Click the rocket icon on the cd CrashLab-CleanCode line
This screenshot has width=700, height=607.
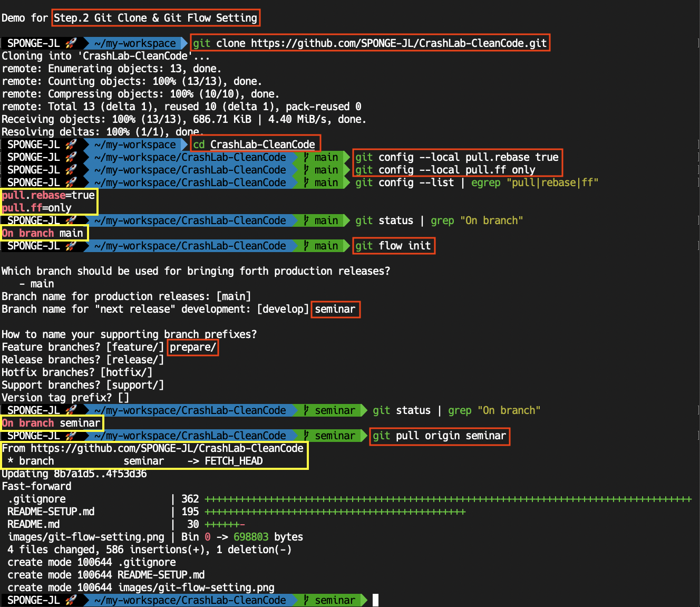[71, 144]
